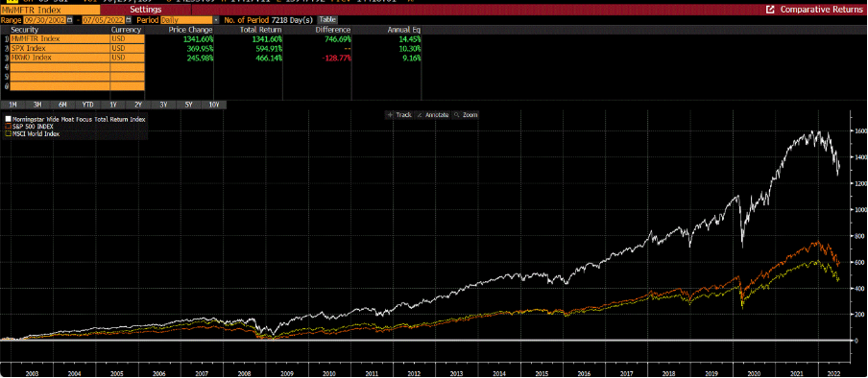This screenshot has height=378, width=868.
Task: Click empty security field in row 5
Action: tap(60, 77)
